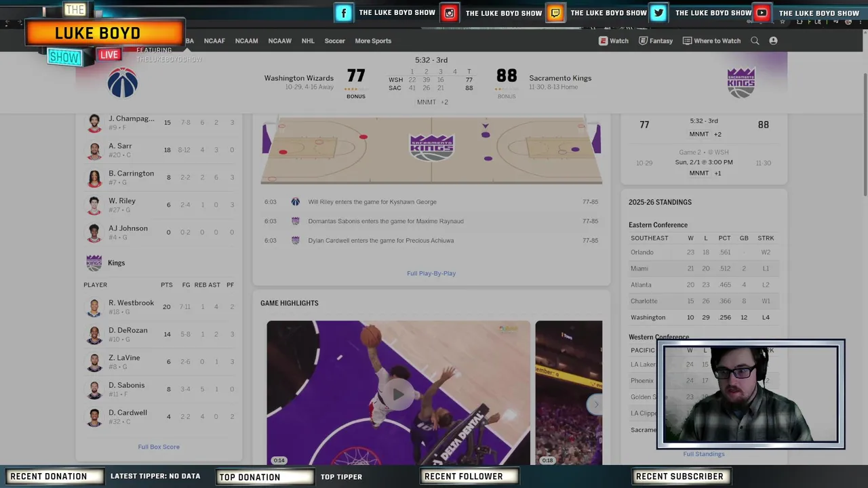Open the Soccer menu item

click(x=334, y=41)
